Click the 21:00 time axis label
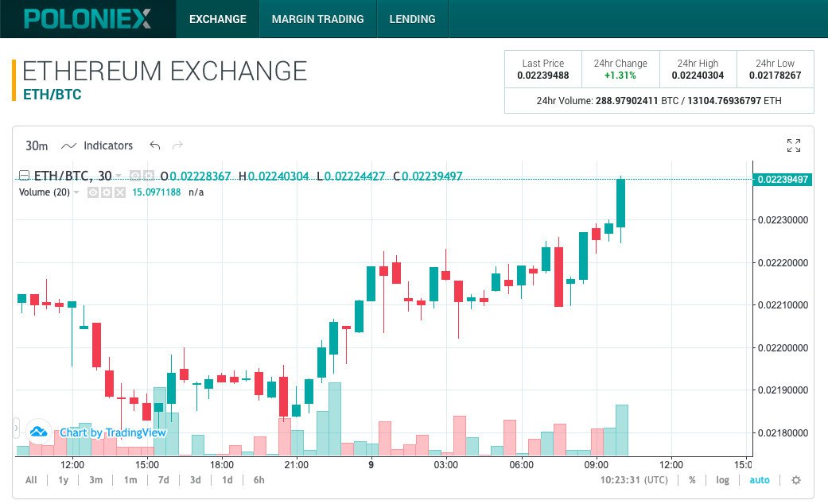 [296, 465]
